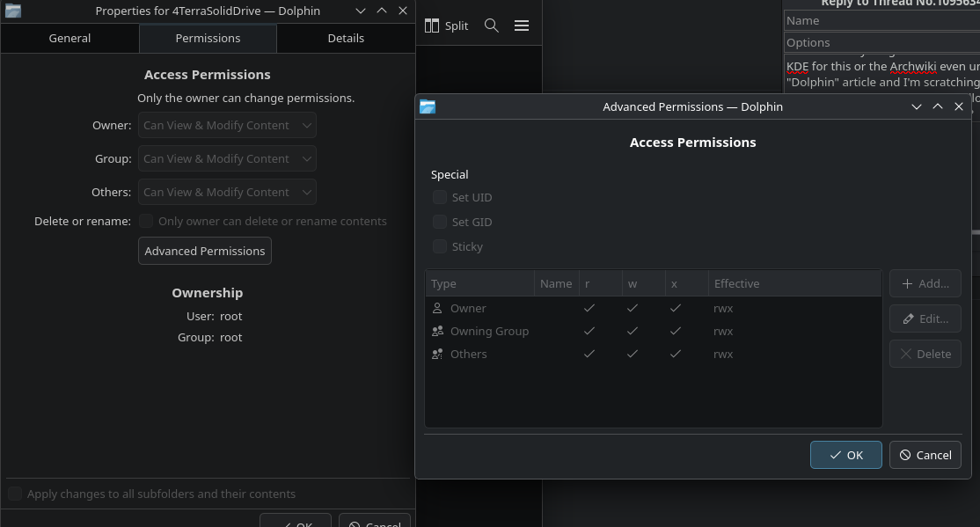The image size is (980, 527).
Task: Click the Owner row rwx effective value
Action: click(723, 309)
